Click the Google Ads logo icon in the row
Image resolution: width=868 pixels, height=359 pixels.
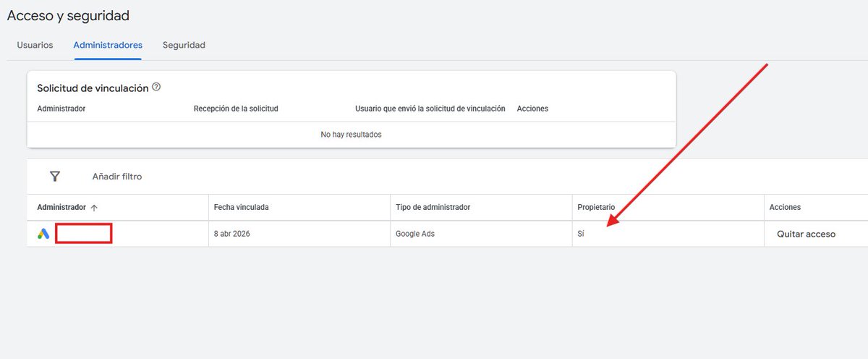(43, 234)
